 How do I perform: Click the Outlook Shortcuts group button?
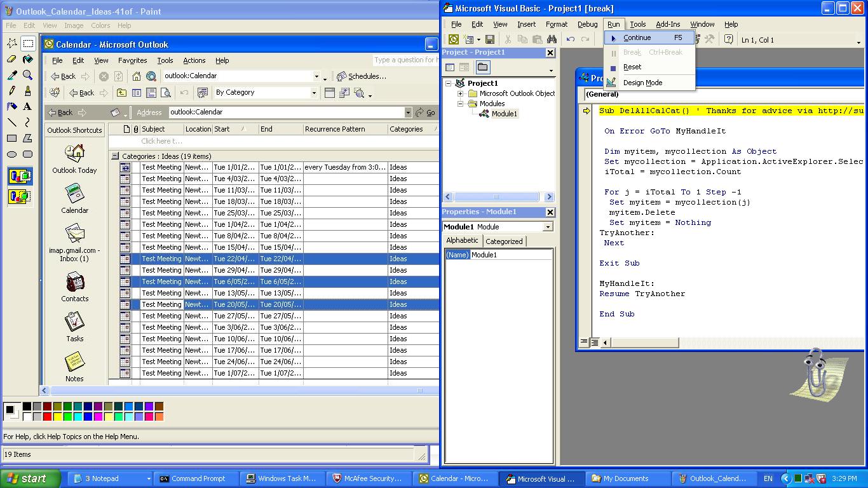74,130
